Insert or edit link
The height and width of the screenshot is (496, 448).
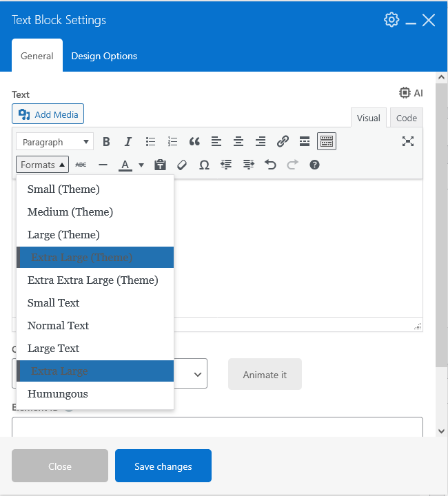pyautogui.click(x=283, y=141)
